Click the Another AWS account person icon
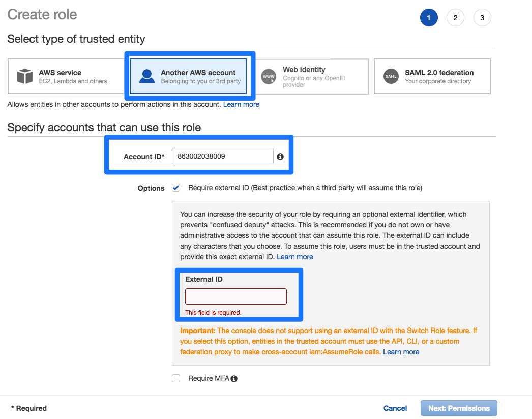The image size is (532, 419). 146,76
